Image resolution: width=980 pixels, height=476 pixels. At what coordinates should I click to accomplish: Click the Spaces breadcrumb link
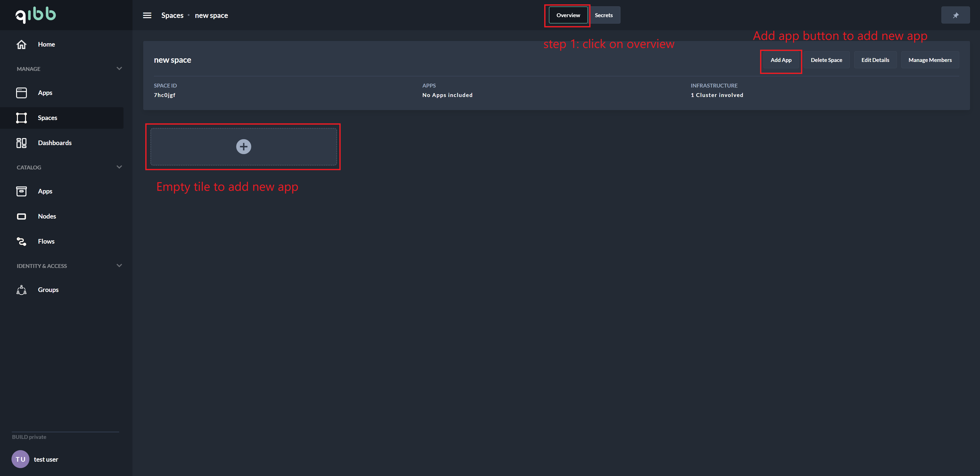coord(172,15)
